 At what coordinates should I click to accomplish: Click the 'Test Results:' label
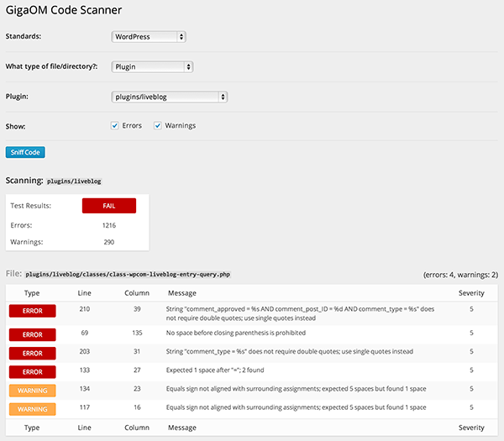click(30, 206)
